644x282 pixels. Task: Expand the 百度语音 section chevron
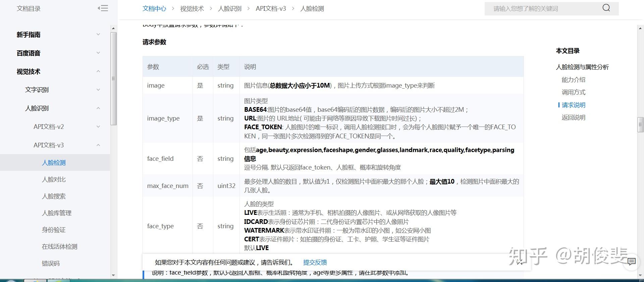coord(98,53)
